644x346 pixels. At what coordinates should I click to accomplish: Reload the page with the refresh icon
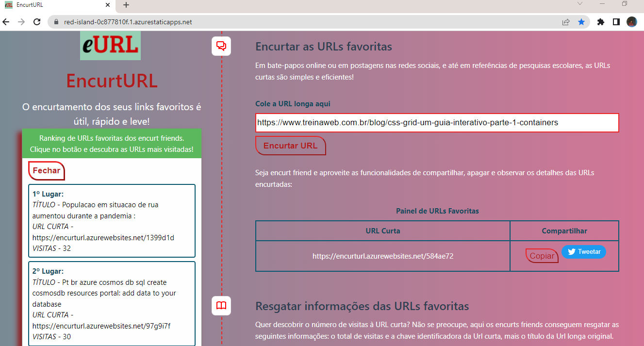coord(37,22)
